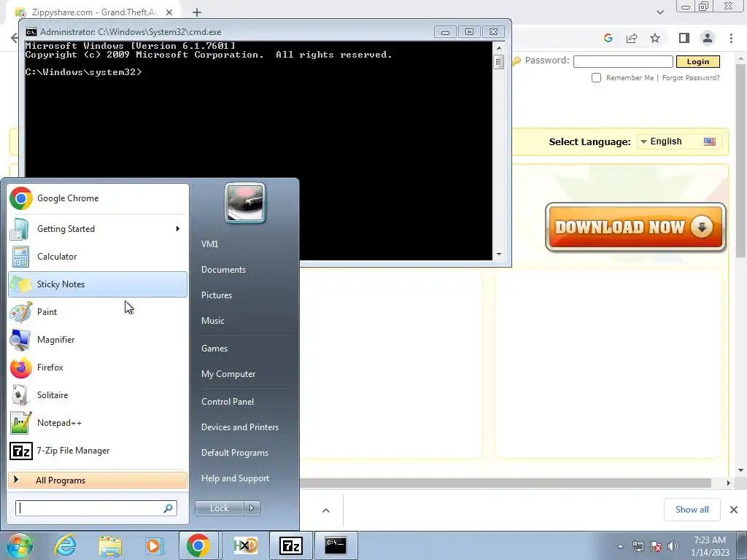Launch Calculator from Start menu
747x560 pixels.
click(98, 257)
